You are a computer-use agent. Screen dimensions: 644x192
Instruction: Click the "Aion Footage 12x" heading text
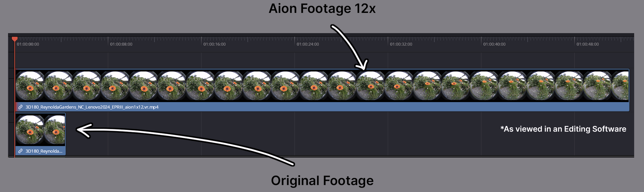[322, 9]
